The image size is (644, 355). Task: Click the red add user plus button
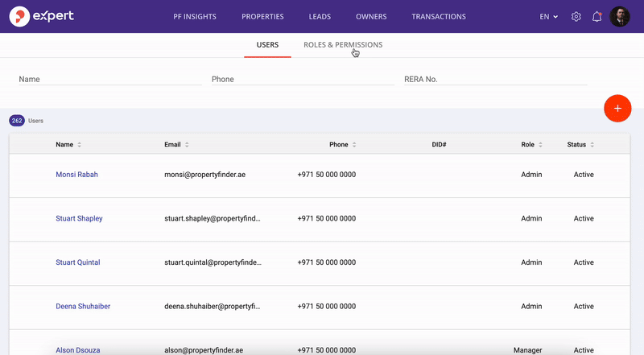617,109
